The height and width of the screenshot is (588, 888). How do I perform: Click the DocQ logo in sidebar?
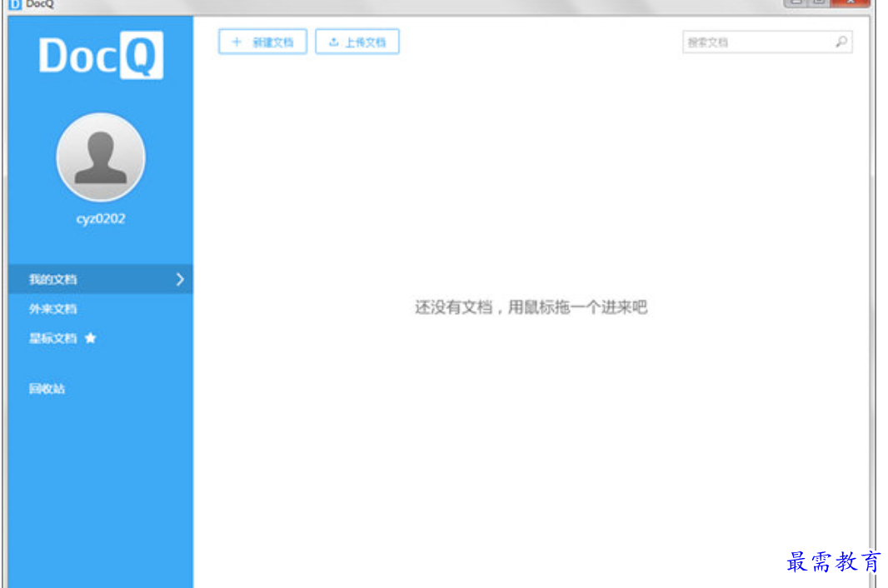point(101,56)
